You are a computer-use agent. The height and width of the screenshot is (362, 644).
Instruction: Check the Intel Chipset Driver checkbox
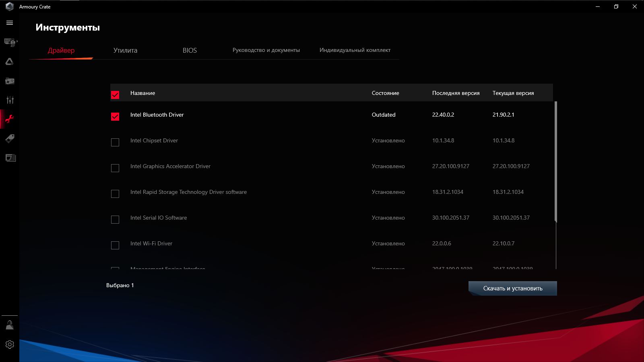pos(115,142)
